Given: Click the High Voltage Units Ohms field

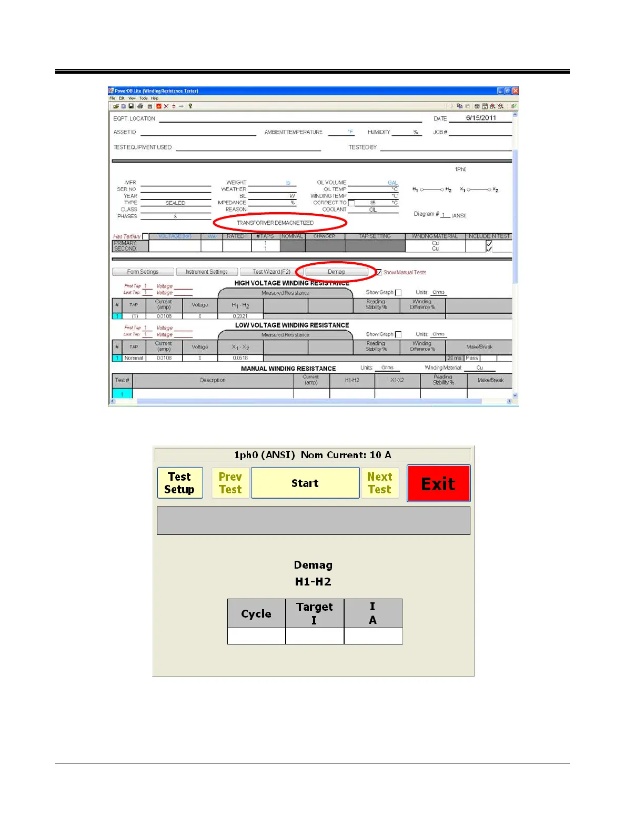Looking at the screenshot, I should pos(438,292).
